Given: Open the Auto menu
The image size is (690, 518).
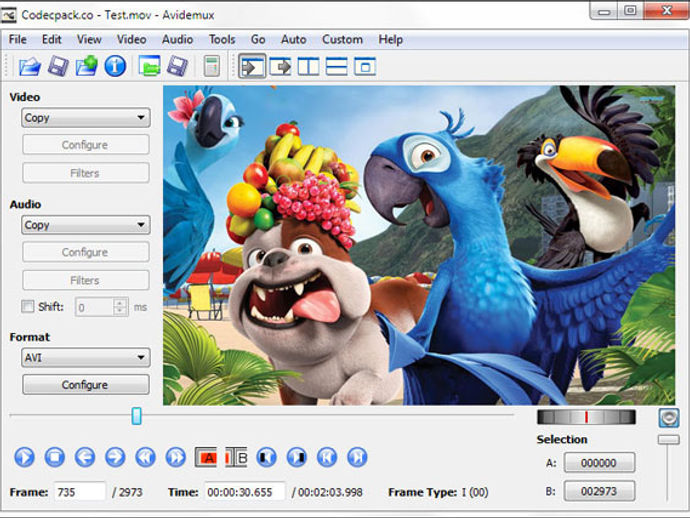Looking at the screenshot, I should pos(294,40).
